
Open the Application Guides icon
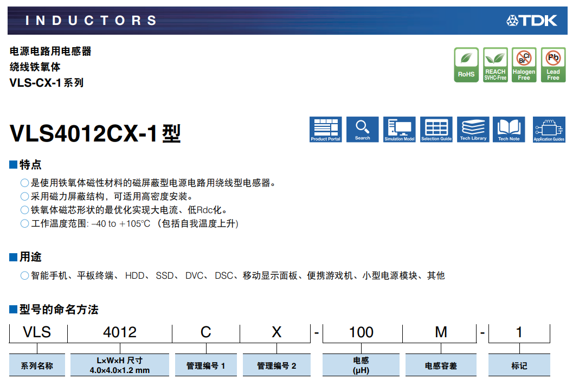coord(549,130)
